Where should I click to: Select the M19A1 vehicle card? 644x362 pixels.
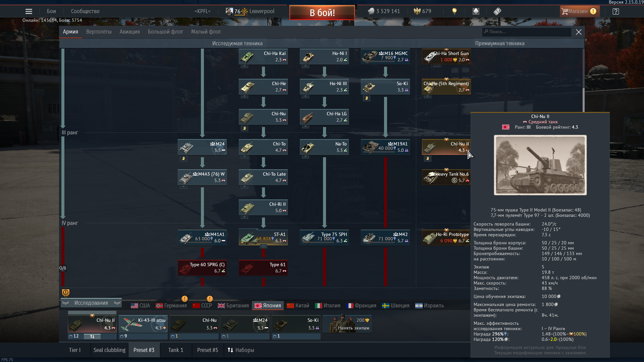pos(385,147)
